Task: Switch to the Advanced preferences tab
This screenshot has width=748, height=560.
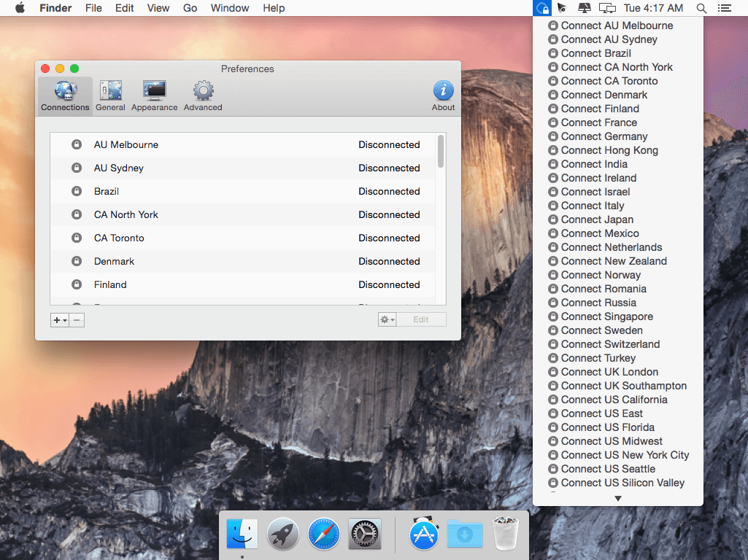Action: (x=203, y=96)
